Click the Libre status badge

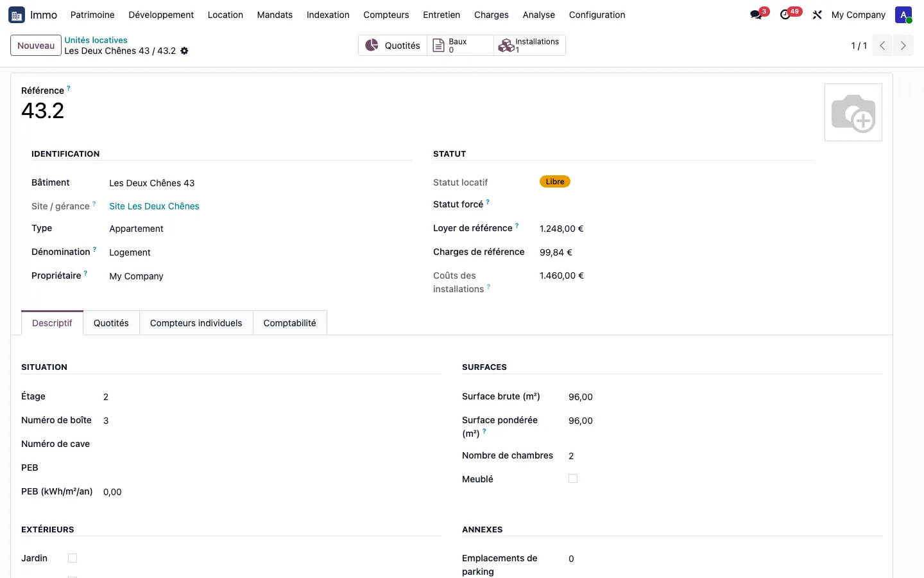pyautogui.click(x=555, y=182)
